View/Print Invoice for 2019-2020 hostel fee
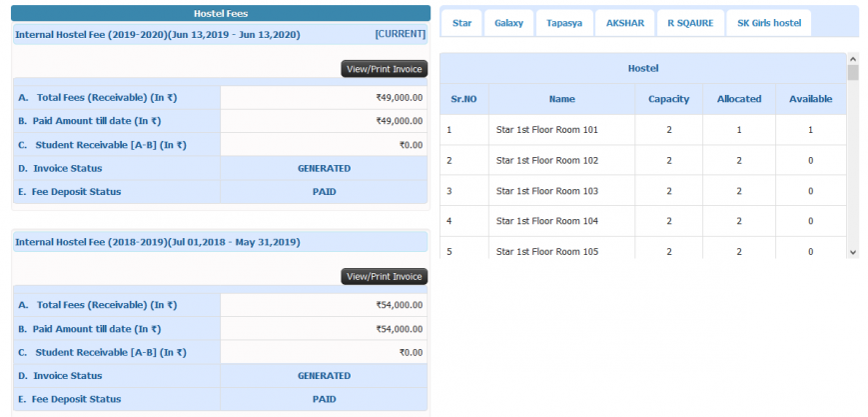The height and width of the screenshot is (417, 868). [x=385, y=69]
